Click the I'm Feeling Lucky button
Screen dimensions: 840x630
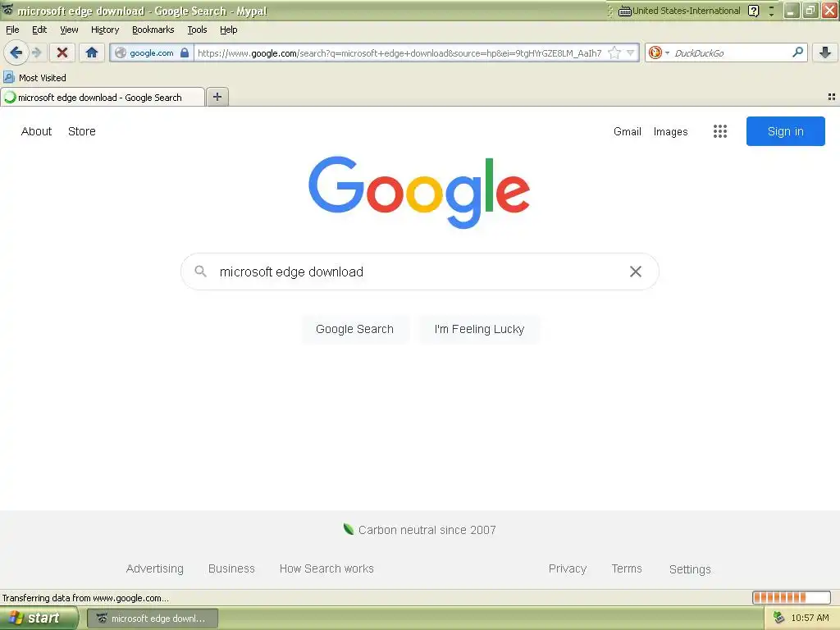[479, 329]
